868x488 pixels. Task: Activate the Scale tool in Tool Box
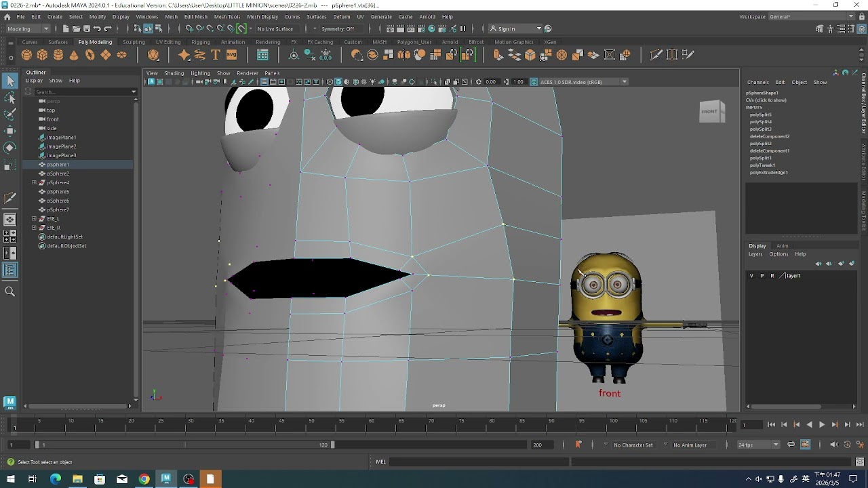click(x=9, y=164)
